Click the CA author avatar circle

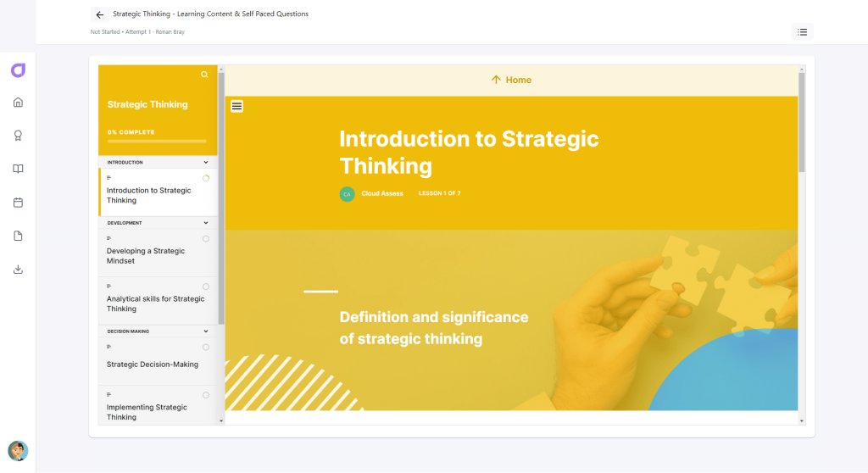point(347,194)
